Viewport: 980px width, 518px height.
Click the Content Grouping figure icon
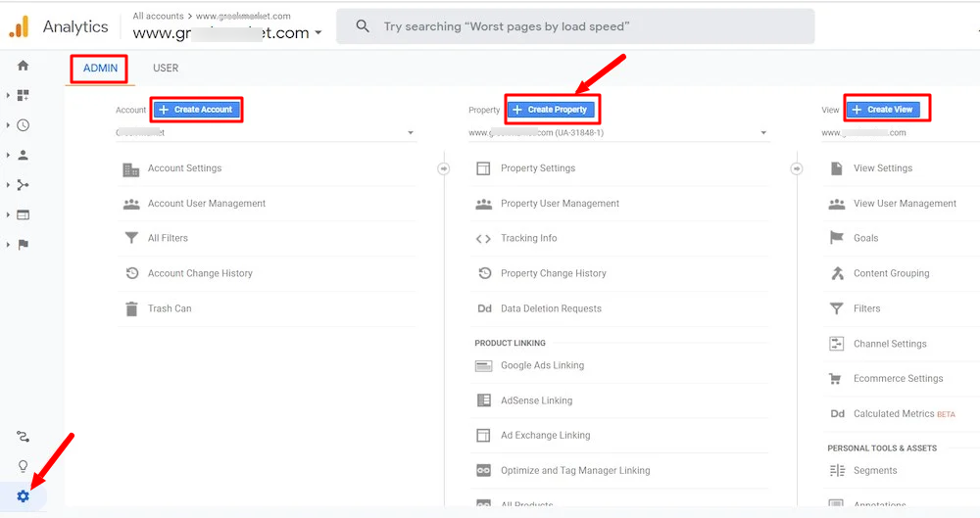click(837, 273)
